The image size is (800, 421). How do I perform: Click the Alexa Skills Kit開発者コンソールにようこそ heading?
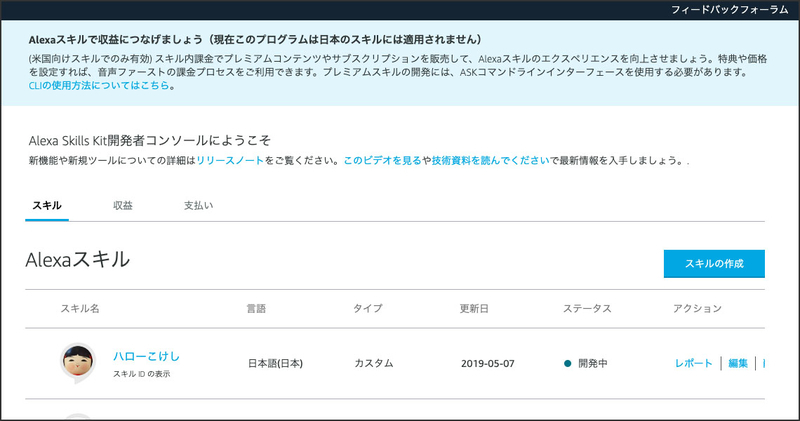(x=149, y=140)
